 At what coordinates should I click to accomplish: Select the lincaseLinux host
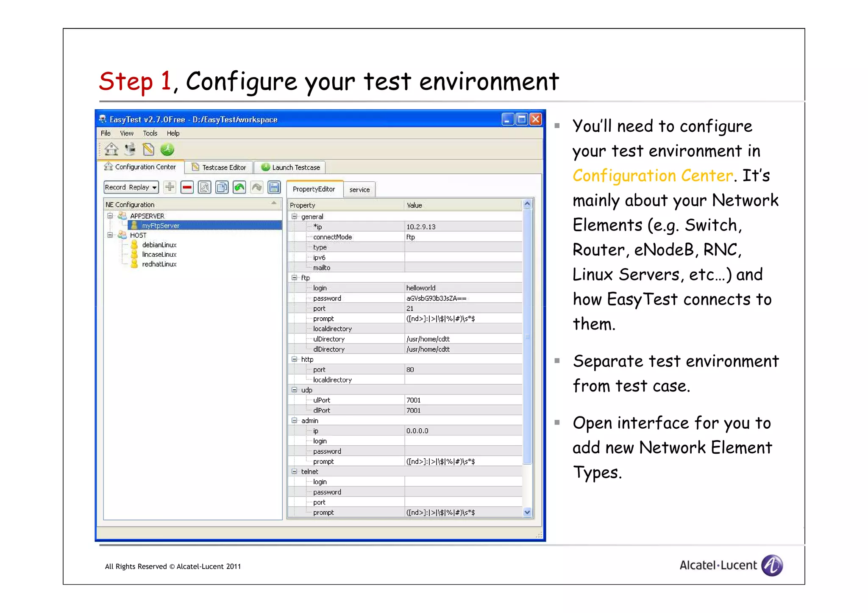(x=159, y=254)
